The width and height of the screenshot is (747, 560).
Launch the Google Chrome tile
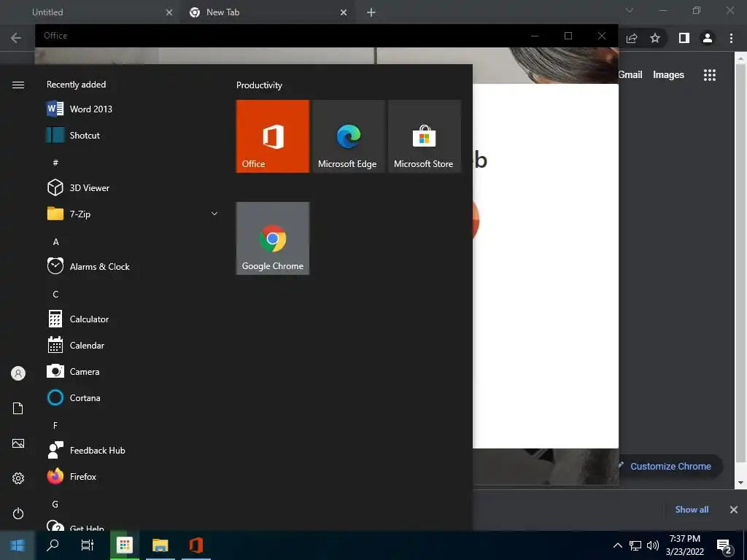point(273,238)
